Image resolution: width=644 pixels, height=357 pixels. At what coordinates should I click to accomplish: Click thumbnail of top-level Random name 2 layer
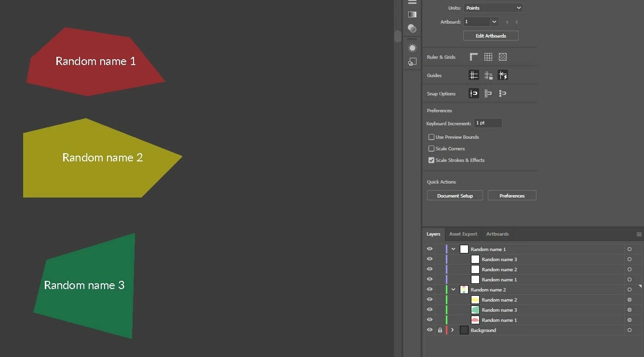click(464, 290)
